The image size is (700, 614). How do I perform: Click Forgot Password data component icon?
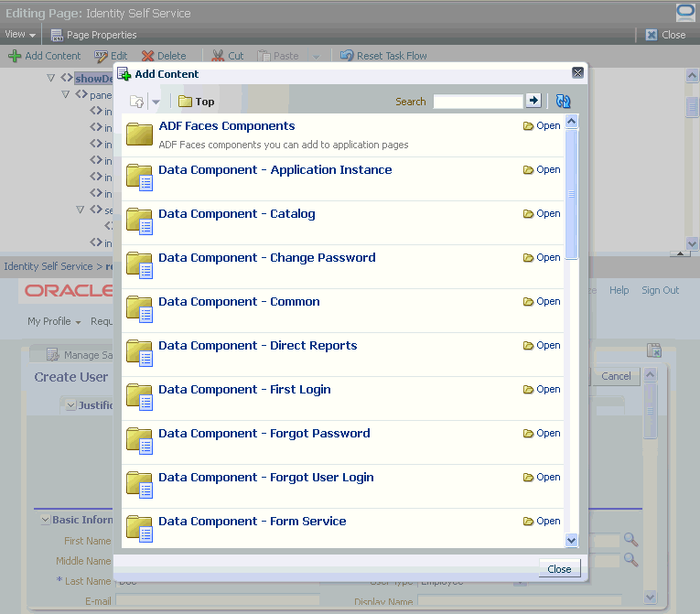click(x=139, y=441)
